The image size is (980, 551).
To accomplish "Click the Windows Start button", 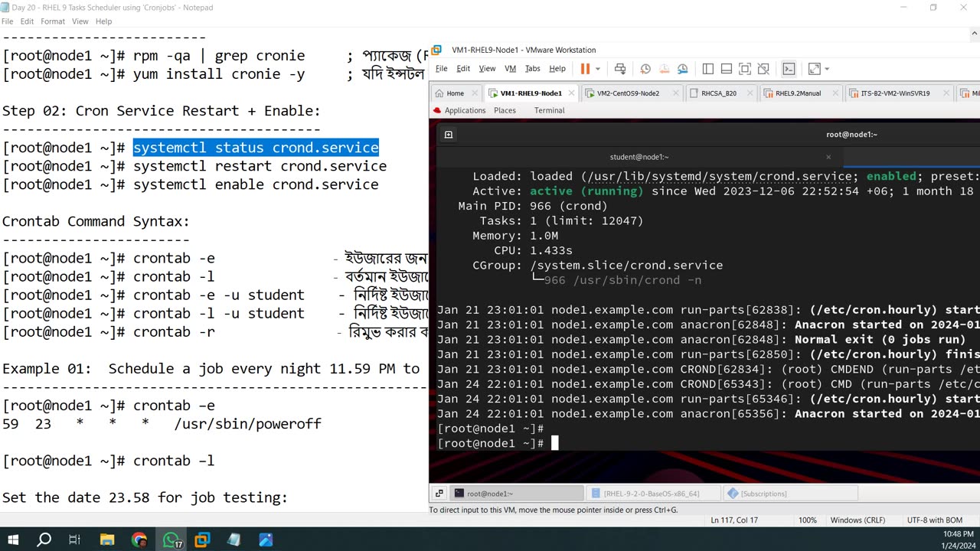I will coord(13,540).
